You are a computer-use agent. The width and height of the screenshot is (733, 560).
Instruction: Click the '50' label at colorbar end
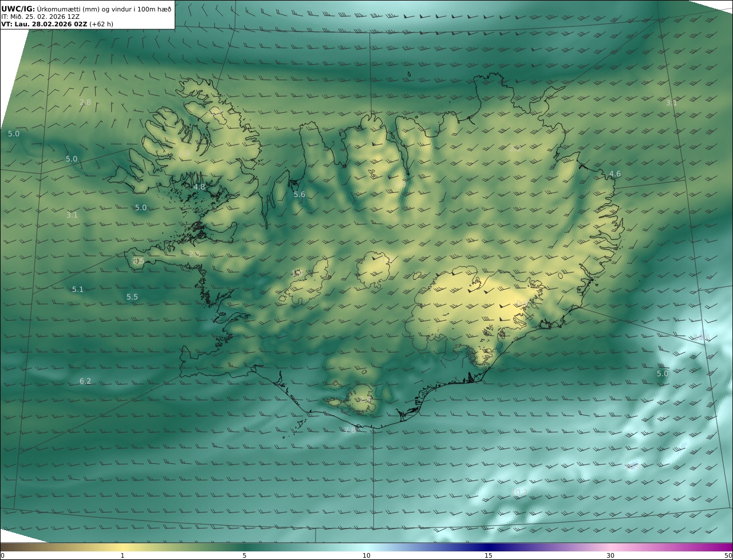pyautogui.click(x=728, y=555)
